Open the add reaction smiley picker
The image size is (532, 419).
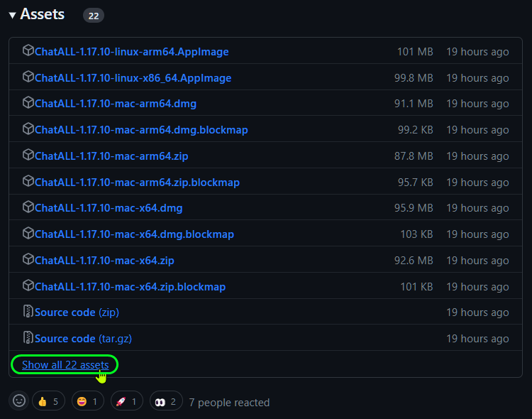[19, 401]
